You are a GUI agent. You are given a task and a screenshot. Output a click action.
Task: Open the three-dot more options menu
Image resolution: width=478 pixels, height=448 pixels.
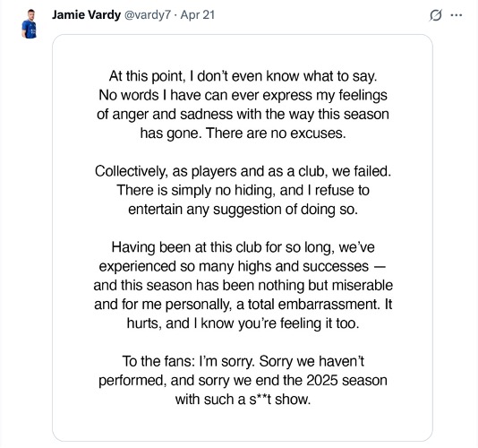click(456, 15)
